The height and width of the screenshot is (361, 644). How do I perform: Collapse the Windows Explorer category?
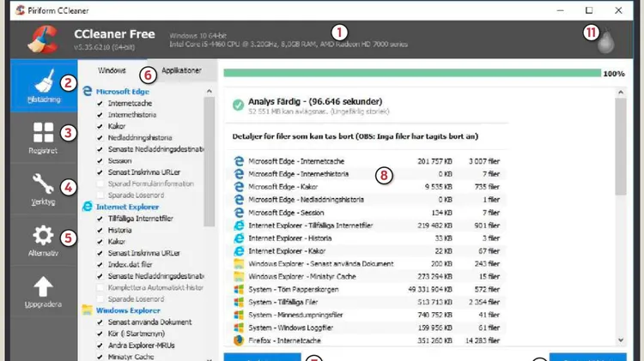pos(128,310)
